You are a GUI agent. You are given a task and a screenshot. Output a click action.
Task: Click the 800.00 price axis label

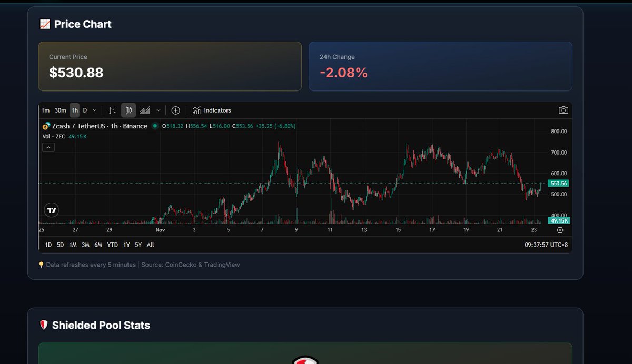click(558, 132)
